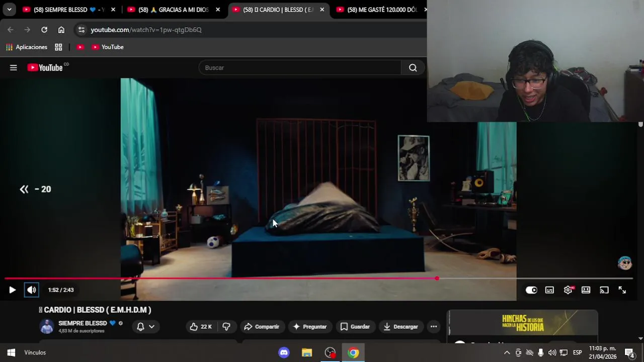The image size is (644, 362).
Task: Open the tab groups grid icon
Action: click(58, 47)
